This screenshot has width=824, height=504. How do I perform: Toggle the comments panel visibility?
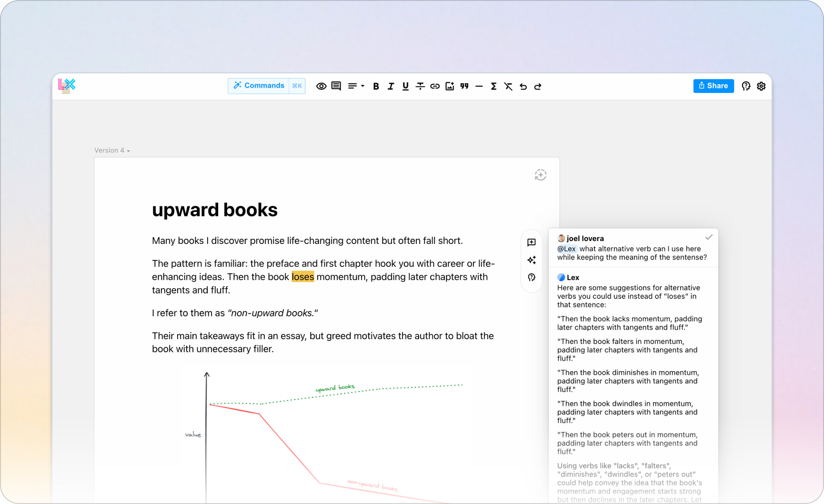coord(336,86)
